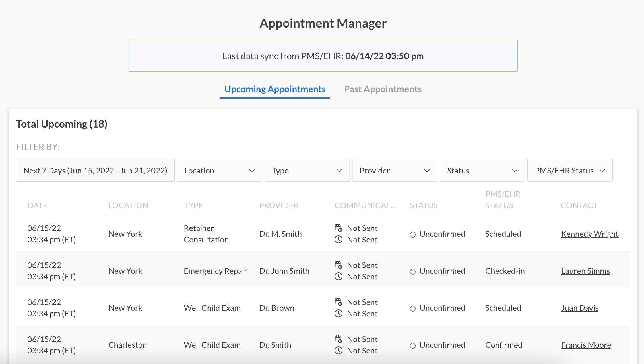Switch to Past Appointments tab

(x=383, y=89)
